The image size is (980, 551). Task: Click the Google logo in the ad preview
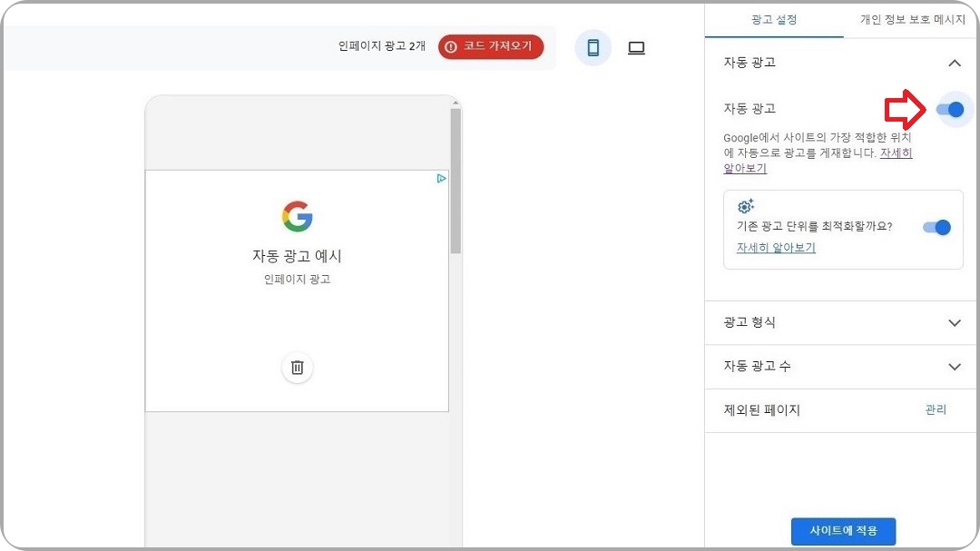pos(297,215)
